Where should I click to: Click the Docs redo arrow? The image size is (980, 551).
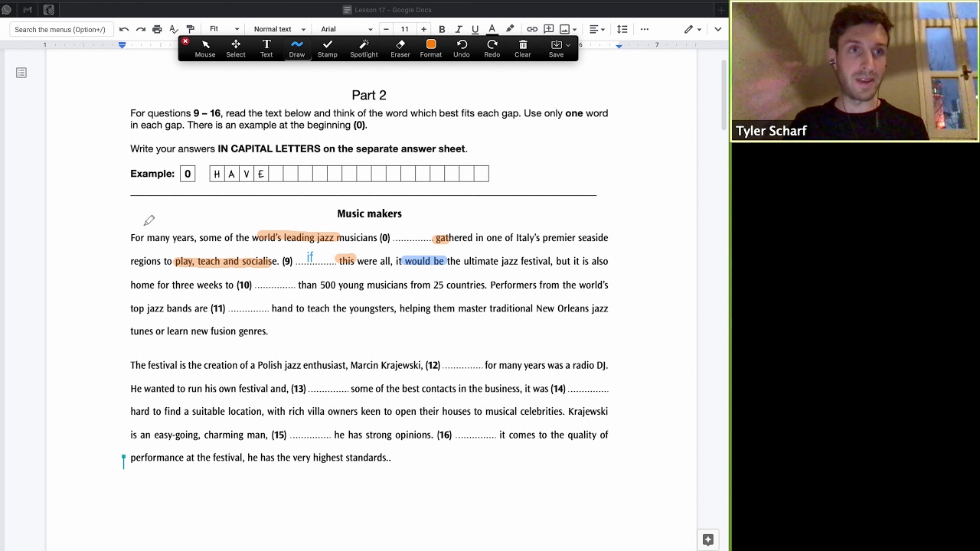click(x=141, y=29)
